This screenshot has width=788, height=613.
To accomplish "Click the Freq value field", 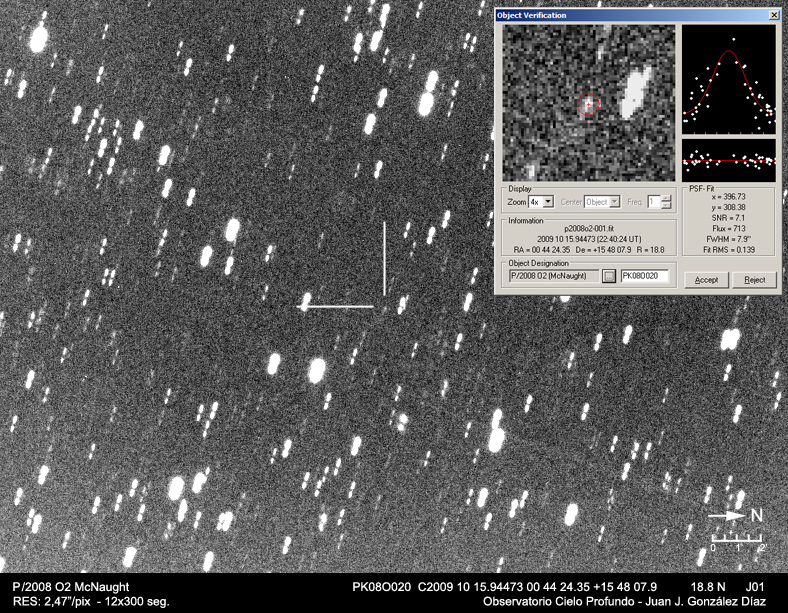I will 653,202.
